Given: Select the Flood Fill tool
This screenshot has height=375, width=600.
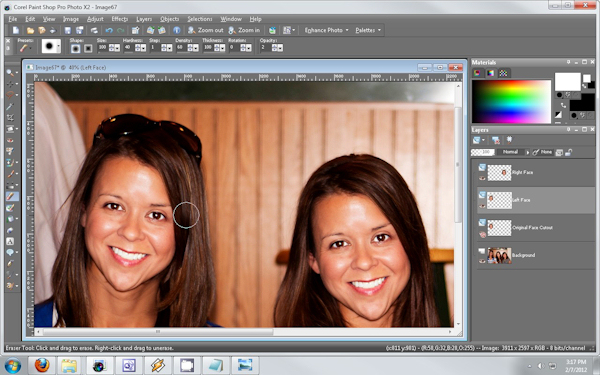Looking at the screenshot, I should [10, 219].
